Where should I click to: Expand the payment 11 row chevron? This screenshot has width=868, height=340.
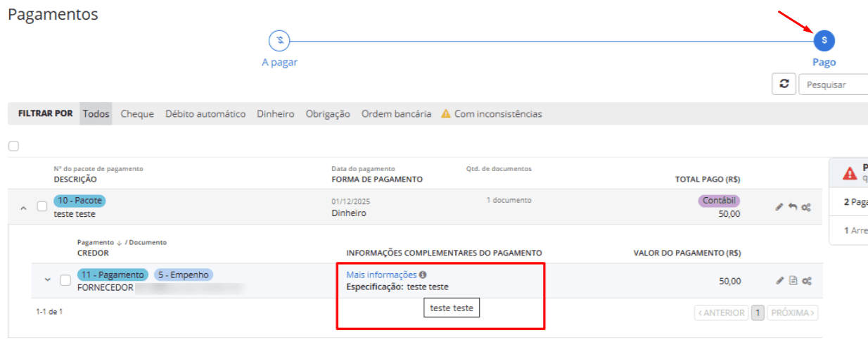pyautogui.click(x=48, y=279)
